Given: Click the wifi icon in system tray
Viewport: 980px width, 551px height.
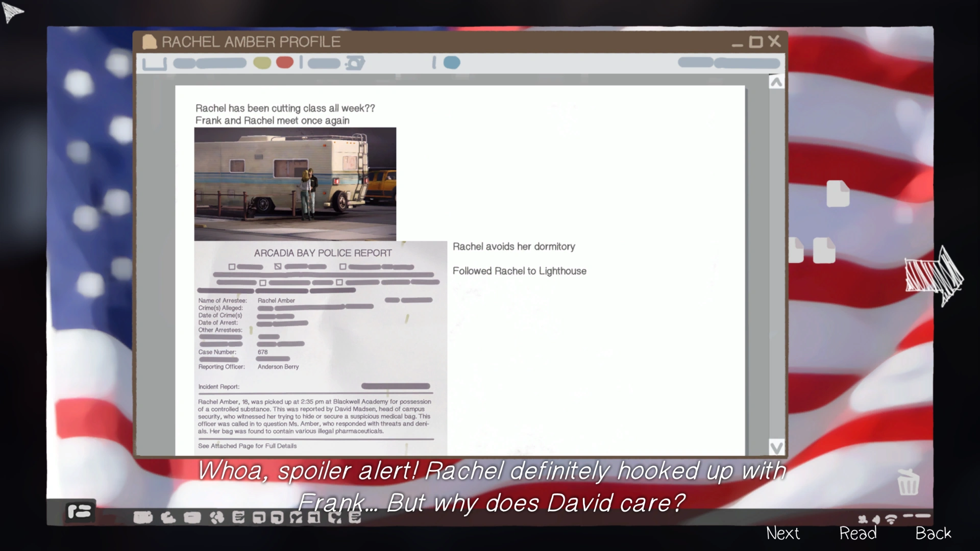Looking at the screenshot, I should pyautogui.click(x=891, y=519).
